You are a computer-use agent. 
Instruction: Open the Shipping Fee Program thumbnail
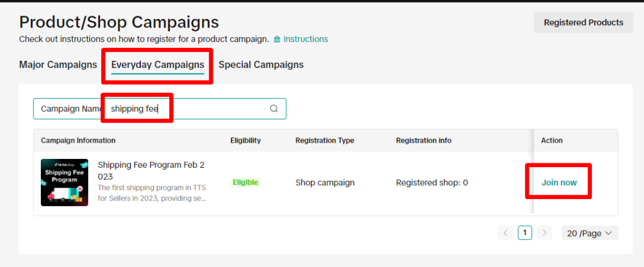65,182
